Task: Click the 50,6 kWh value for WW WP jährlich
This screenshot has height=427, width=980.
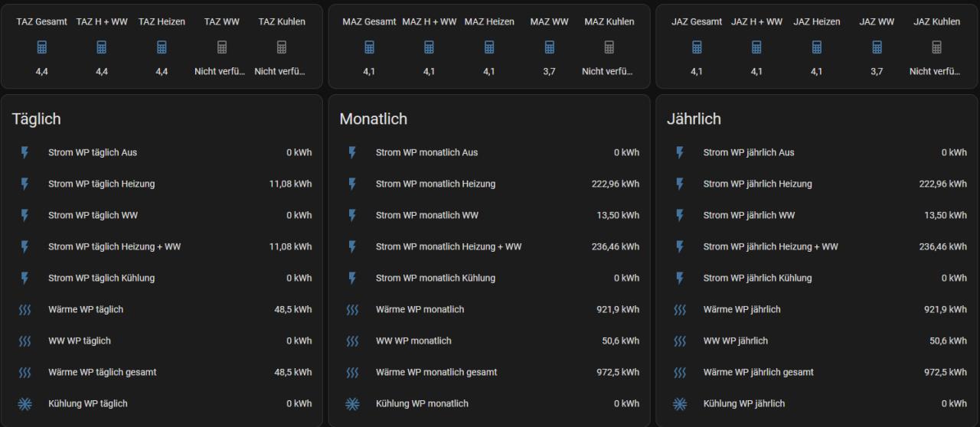Action: pyautogui.click(x=948, y=341)
